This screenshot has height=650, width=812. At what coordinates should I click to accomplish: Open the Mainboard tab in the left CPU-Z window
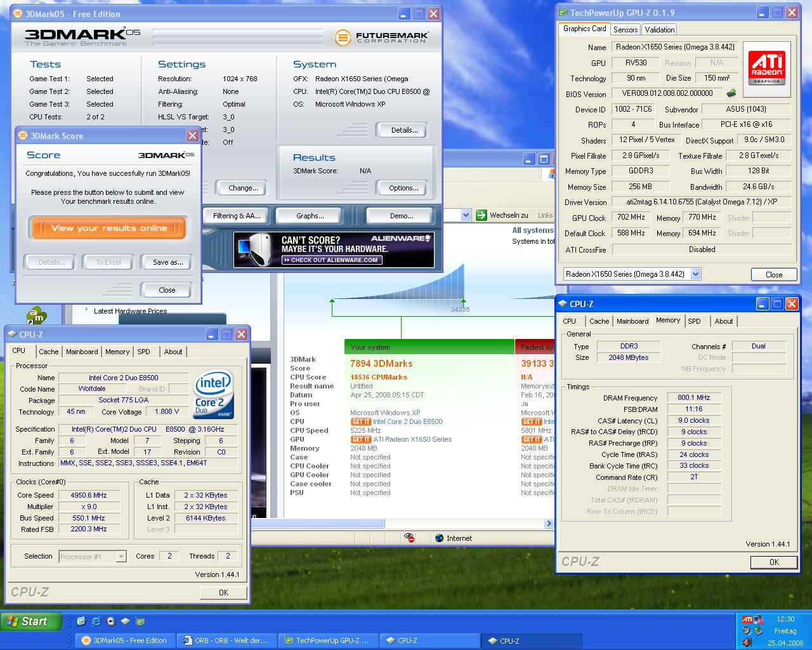pos(82,352)
